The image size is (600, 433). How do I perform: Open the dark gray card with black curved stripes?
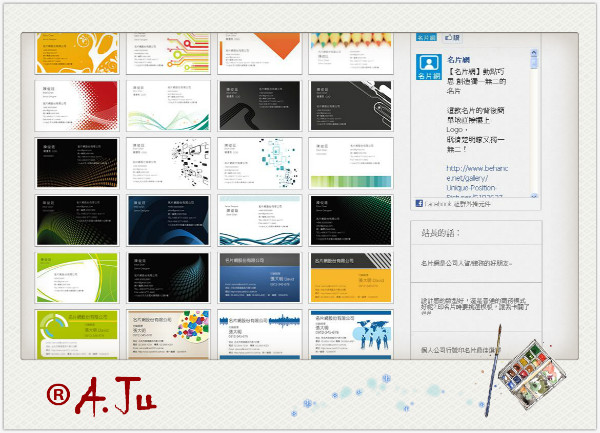(259, 106)
